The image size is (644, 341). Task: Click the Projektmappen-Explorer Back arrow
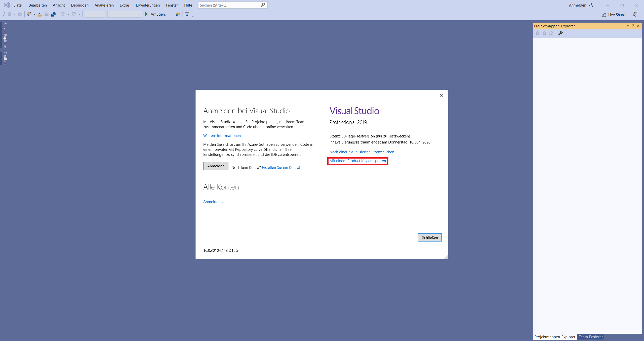(538, 33)
